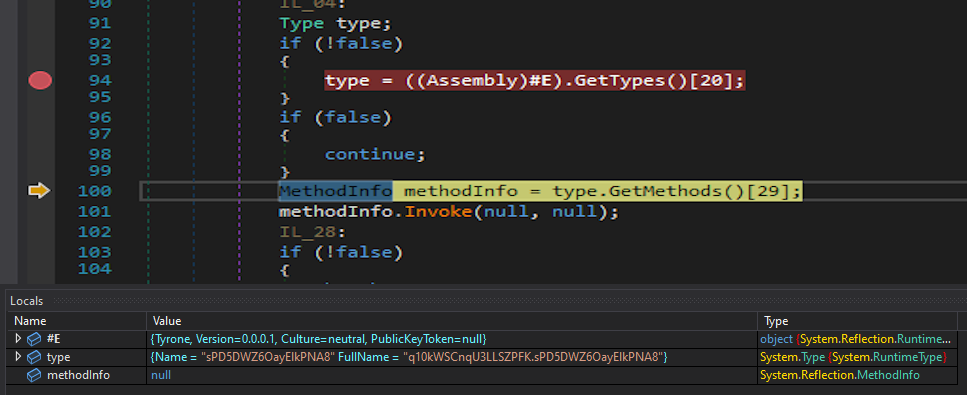
Task: Click the cube icon beside #E
Action: [x=34, y=339]
